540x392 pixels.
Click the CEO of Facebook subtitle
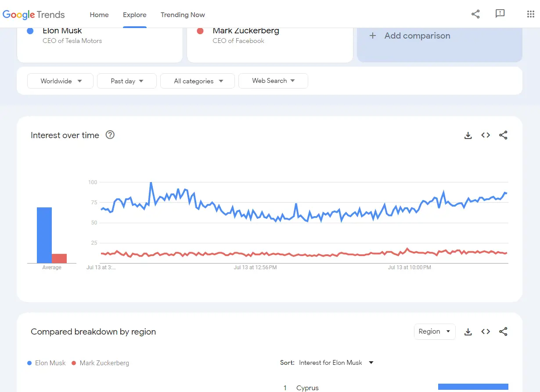[x=238, y=41]
